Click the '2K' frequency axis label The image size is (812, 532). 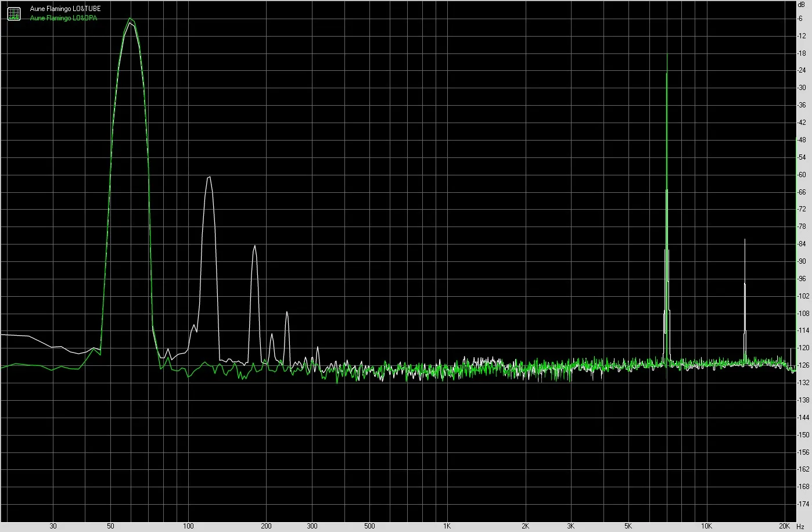tap(524, 526)
